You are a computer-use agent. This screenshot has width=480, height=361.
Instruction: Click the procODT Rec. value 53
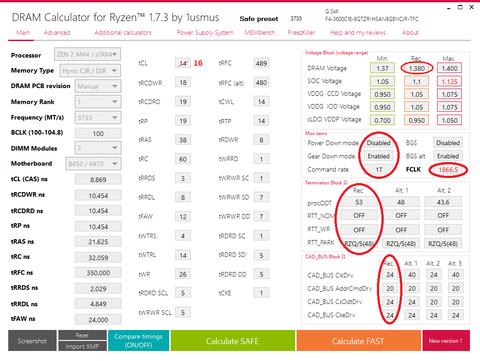[359, 202]
